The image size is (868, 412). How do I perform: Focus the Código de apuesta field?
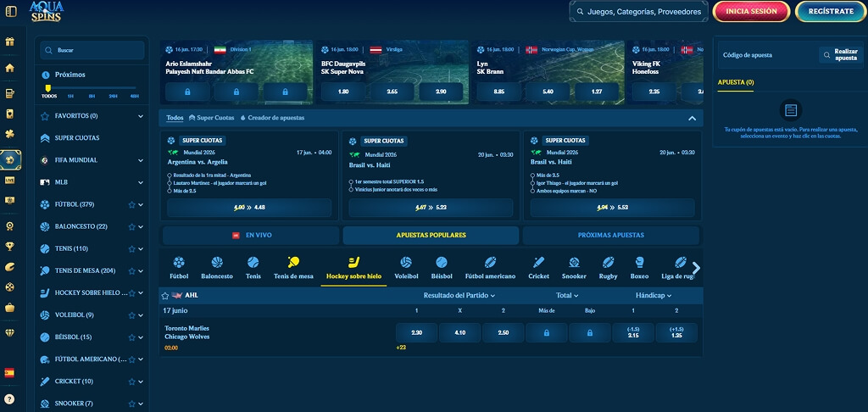click(x=770, y=55)
